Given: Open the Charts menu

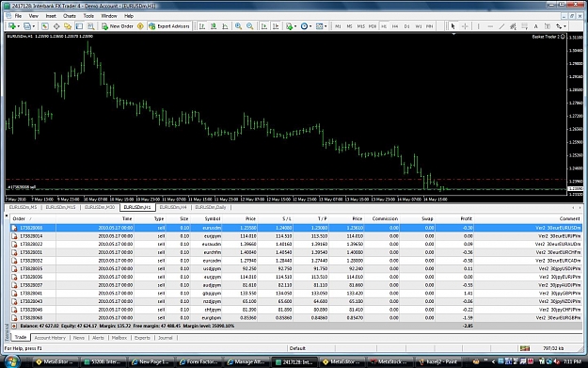Looking at the screenshot, I should (70, 16).
